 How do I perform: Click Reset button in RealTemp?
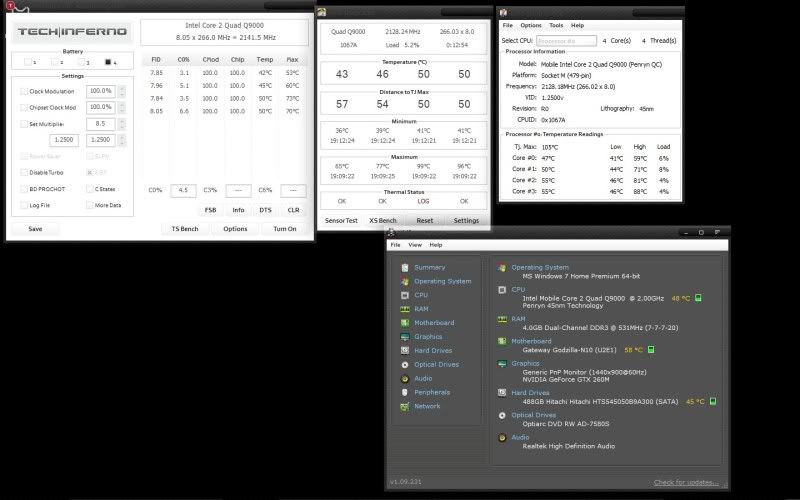pyautogui.click(x=424, y=220)
